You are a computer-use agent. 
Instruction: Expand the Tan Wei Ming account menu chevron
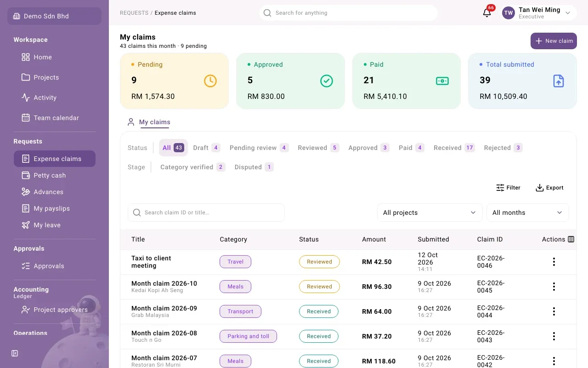[568, 13]
